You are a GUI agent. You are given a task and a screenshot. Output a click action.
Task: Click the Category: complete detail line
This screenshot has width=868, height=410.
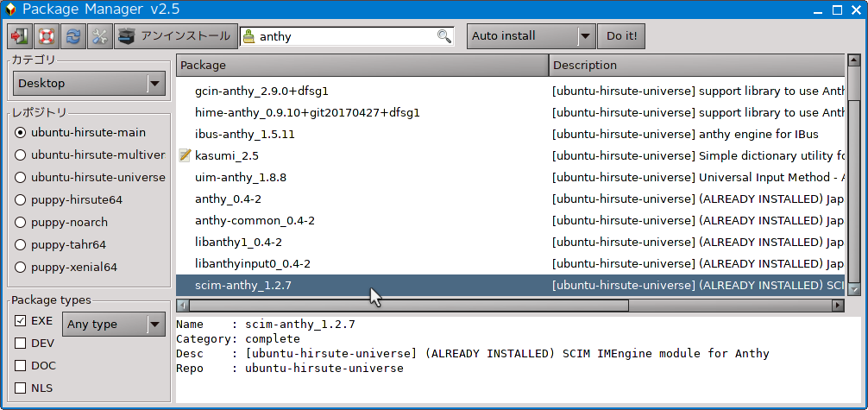(x=238, y=339)
